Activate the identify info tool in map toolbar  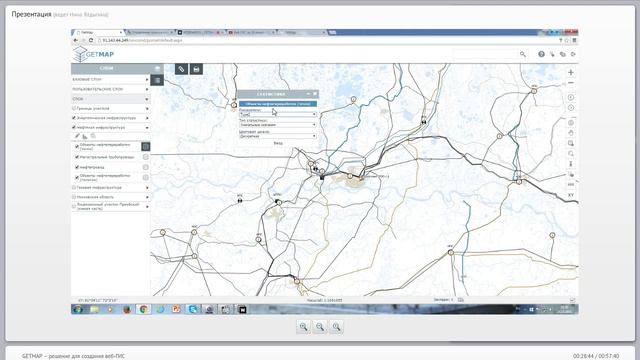pyautogui.click(x=571, y=164)
